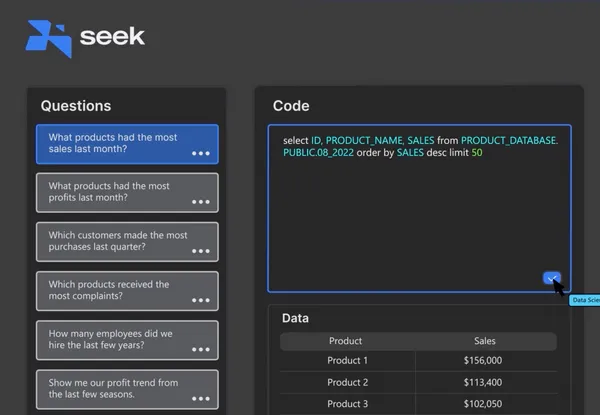The image size is (600, 415).
Task: Click the Seek logo icon
Action: [x=49, y=39]
